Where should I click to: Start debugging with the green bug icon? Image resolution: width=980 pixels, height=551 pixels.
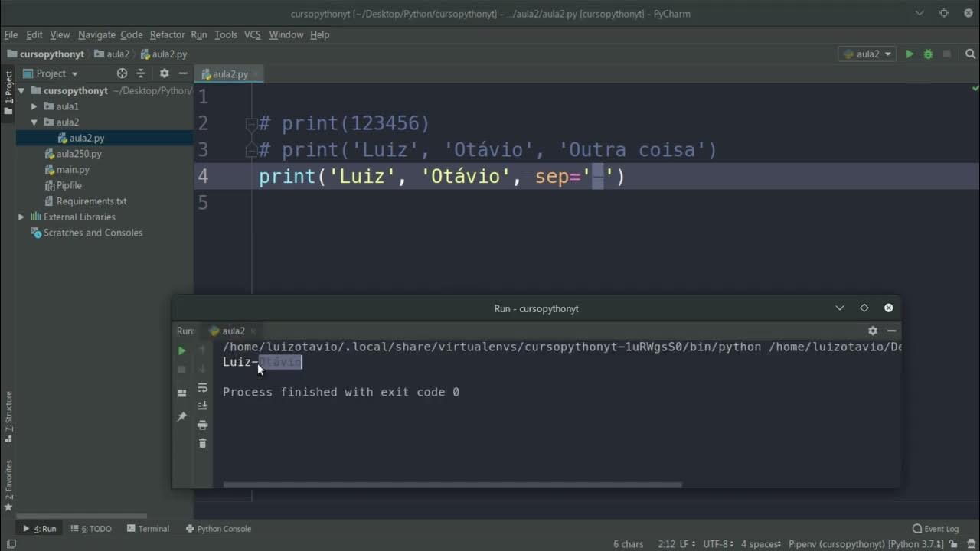928,54
